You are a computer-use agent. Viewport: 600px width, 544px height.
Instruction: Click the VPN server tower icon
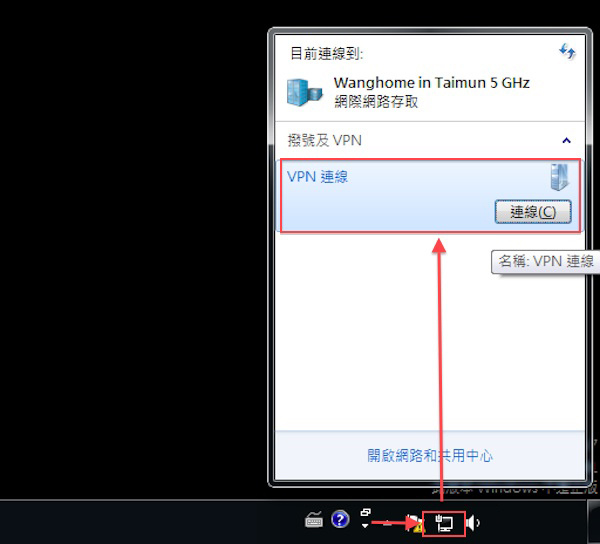tap(559, 177)
